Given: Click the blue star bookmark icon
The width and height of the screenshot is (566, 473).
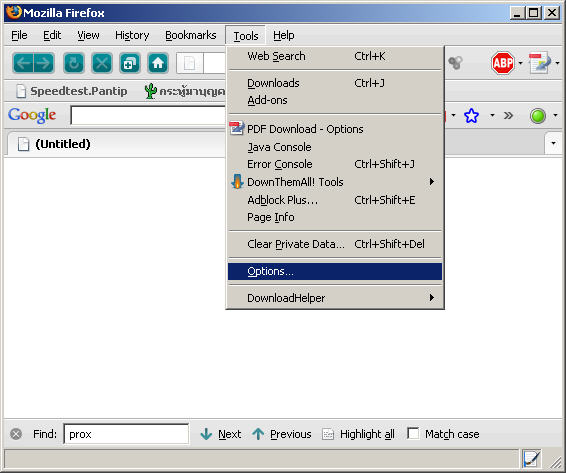Looking at the screenshot, I should click(471, 116).
